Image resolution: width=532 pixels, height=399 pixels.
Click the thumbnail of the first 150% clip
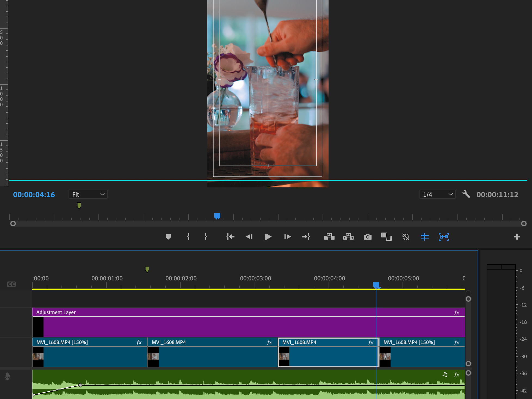38,357
